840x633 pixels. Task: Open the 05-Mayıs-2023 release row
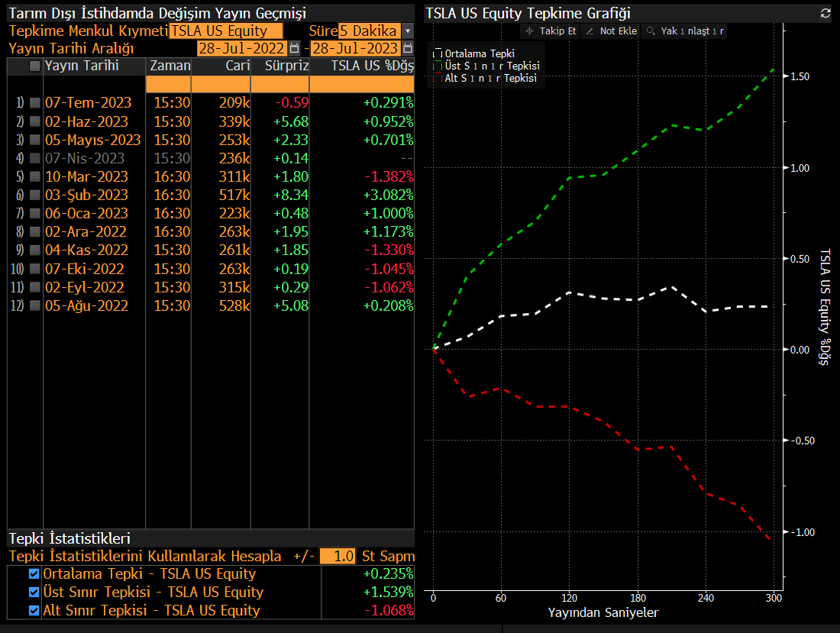pyautogui.click(x=92, y=140)
